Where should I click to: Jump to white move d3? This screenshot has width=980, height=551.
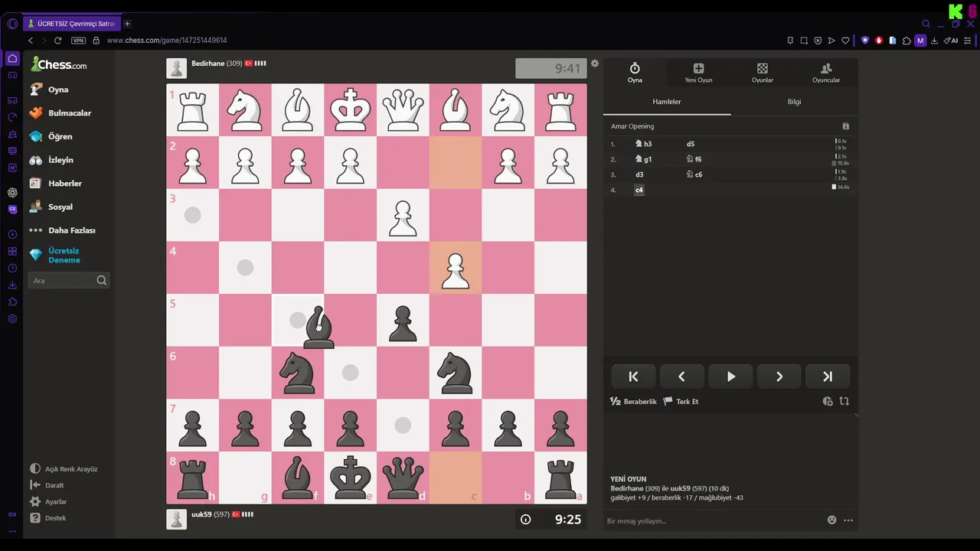[x=639, y=174]
